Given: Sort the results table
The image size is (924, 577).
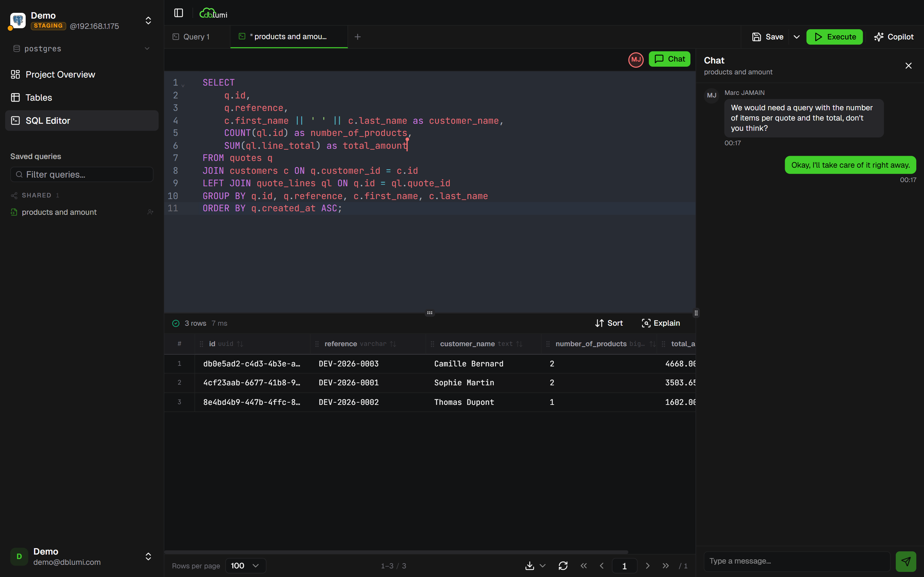Looking at the screenshot, I should (609, 323).
